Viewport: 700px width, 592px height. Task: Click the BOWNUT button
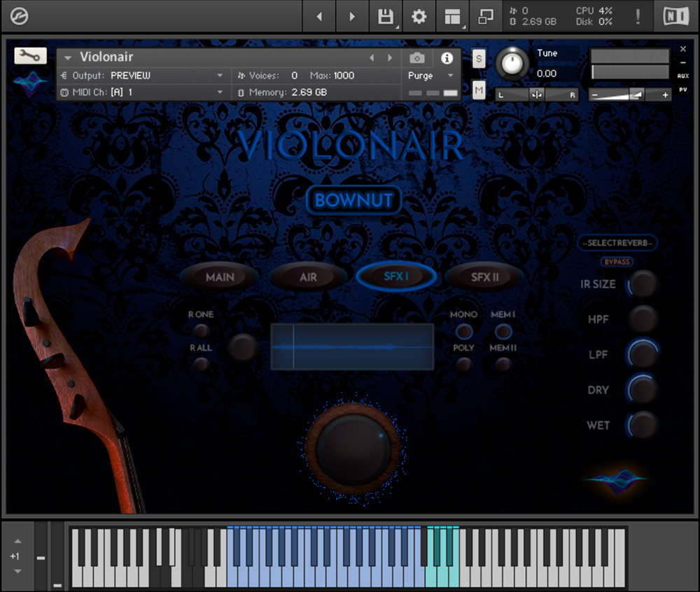353,199
